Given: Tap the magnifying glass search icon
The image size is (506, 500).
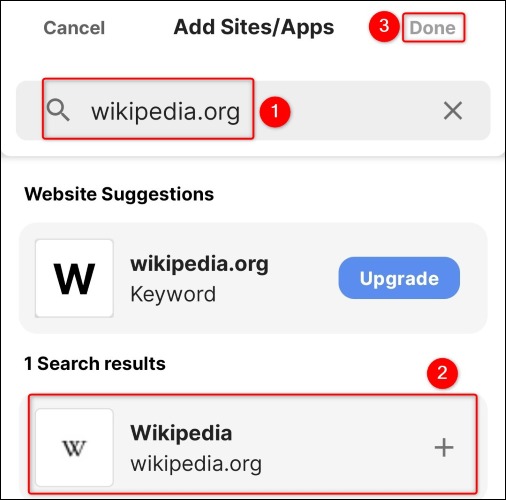Looking at the screenshot, I should [58, 110].
